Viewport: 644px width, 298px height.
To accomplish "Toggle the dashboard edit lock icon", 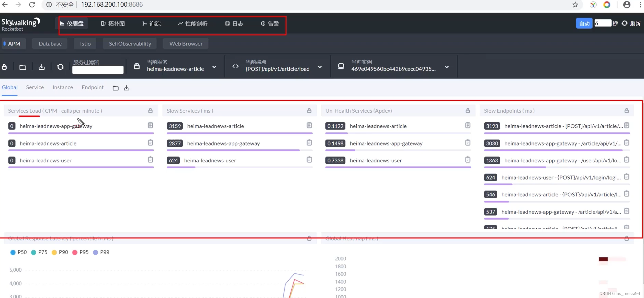I will (x=4, y=67).
